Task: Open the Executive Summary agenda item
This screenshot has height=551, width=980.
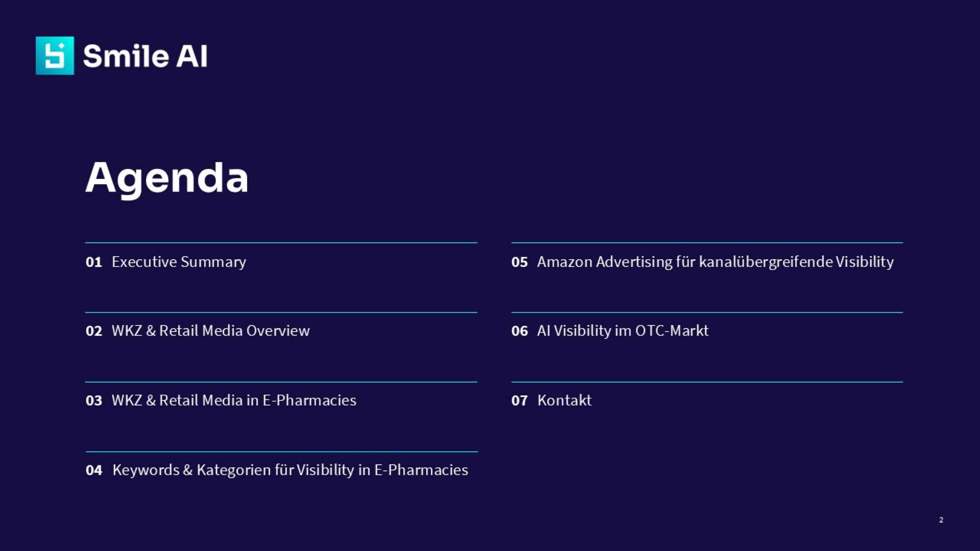Action: (179, 262)
